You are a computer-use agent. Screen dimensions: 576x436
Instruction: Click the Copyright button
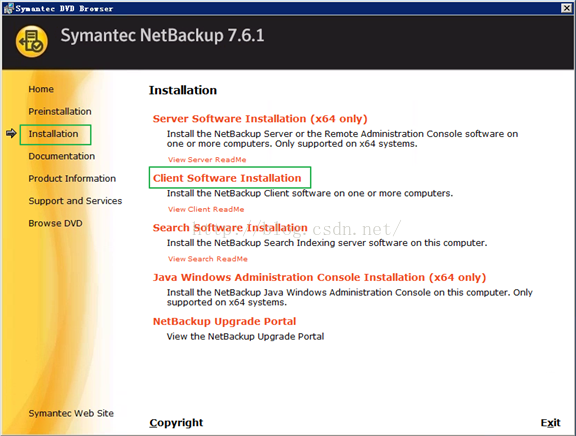coord(176,423)
